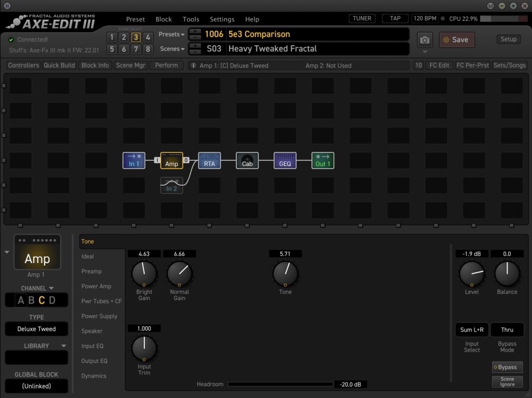Open the Sum L+R Input Select dropdown
532x398 pixels.
(472, 330)
